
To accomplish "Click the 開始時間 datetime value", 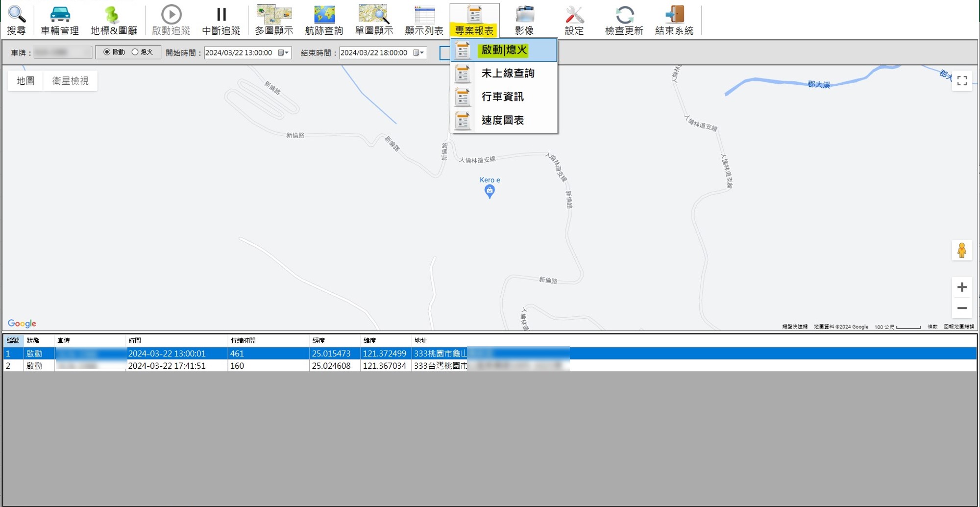I will [x=239, y=52].
